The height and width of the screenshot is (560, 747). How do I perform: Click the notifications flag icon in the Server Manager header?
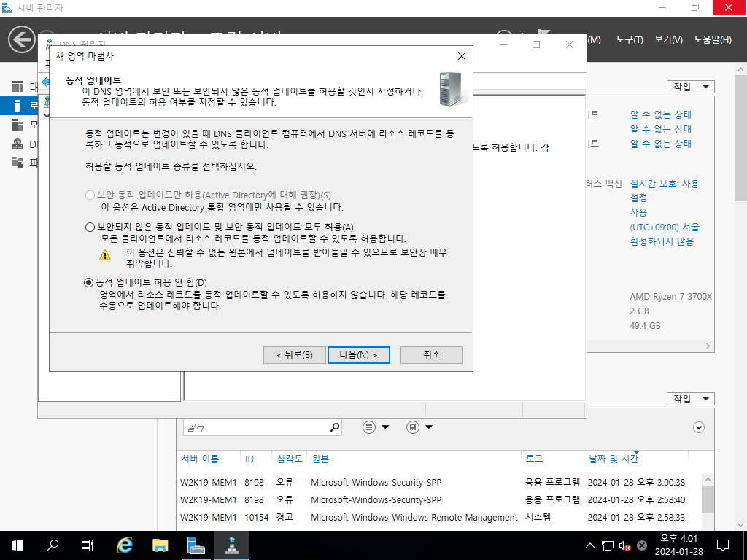click(544, 32)
